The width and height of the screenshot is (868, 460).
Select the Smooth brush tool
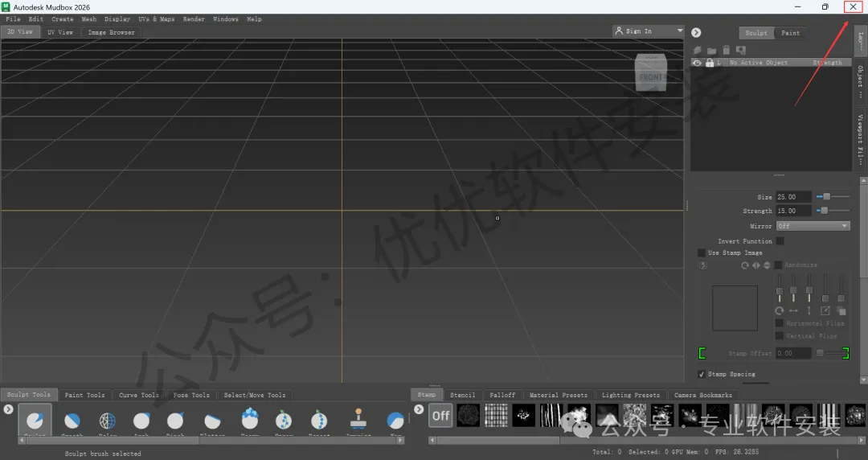coord(72,421)
